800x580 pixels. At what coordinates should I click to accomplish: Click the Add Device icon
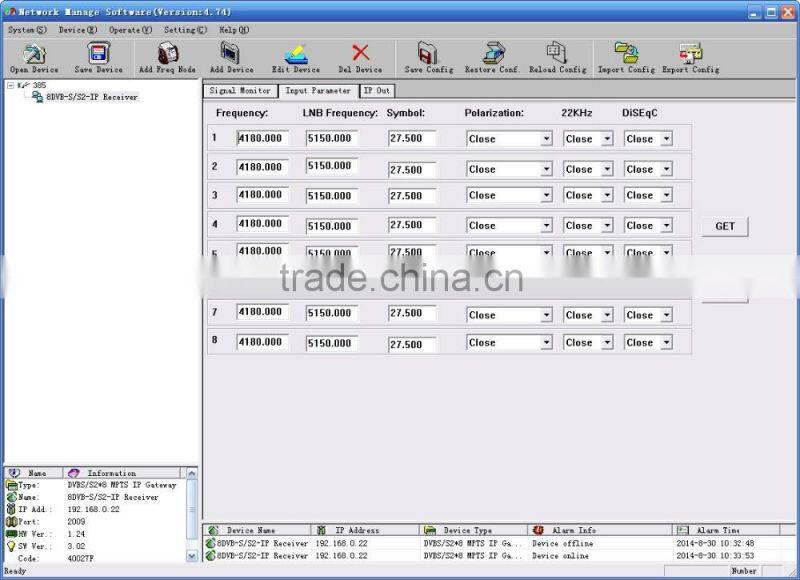click(232, 57)
